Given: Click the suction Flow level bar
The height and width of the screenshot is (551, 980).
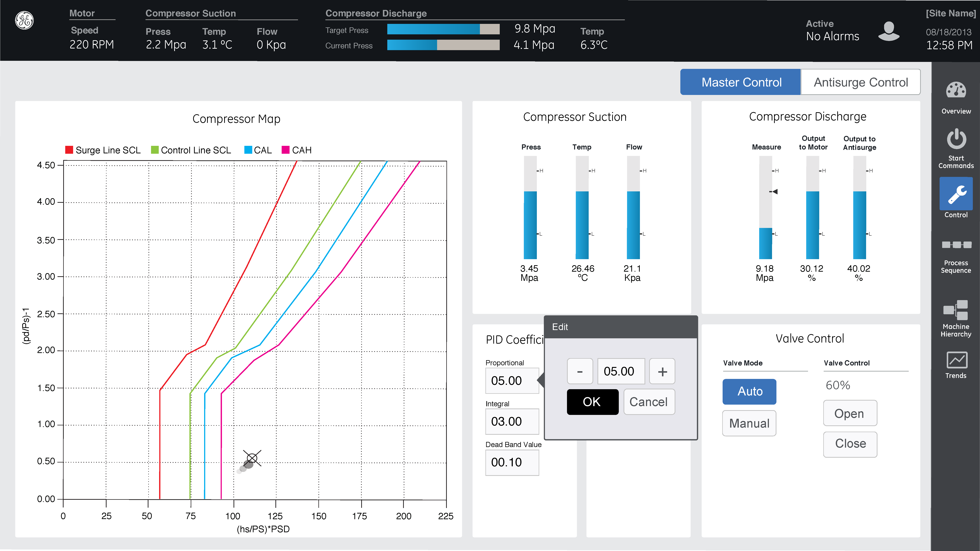Looking at the screenshot, I should pyautogui.click(x=633, y=208).
